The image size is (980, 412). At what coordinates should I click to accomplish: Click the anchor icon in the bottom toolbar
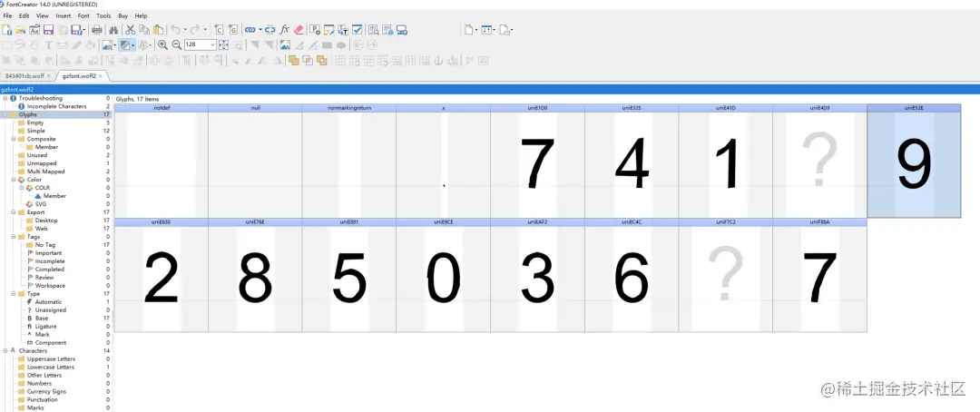(x=439, y=61)
